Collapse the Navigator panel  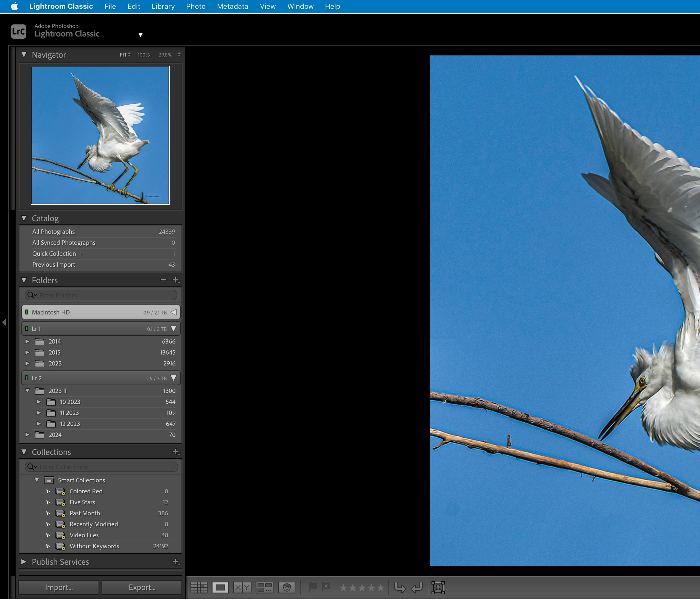click(x=24, y=55)
